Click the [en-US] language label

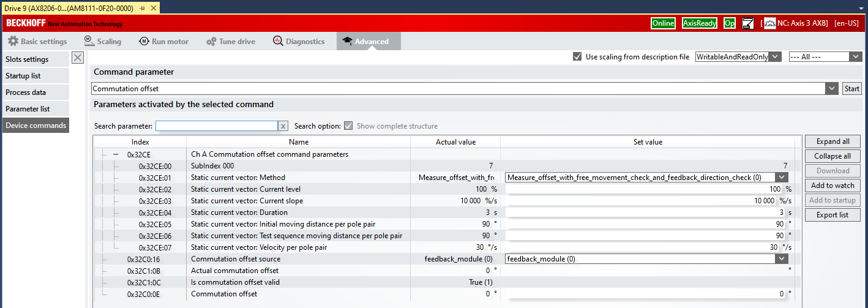point(848,23)
